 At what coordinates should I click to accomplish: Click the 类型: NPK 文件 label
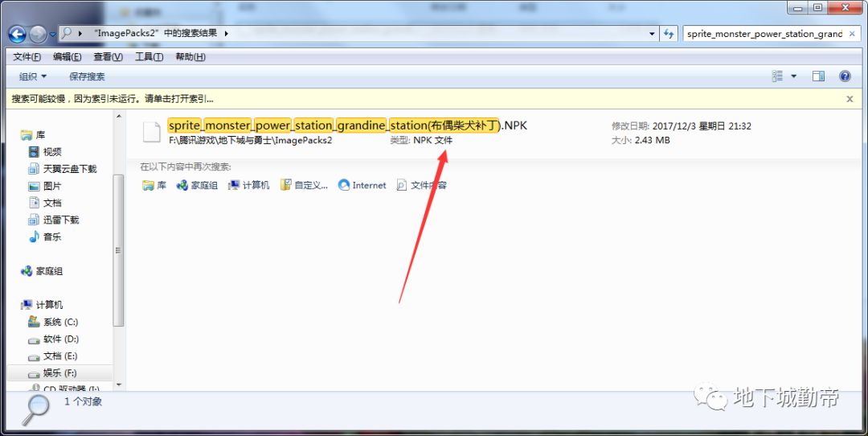click(420, 141)
